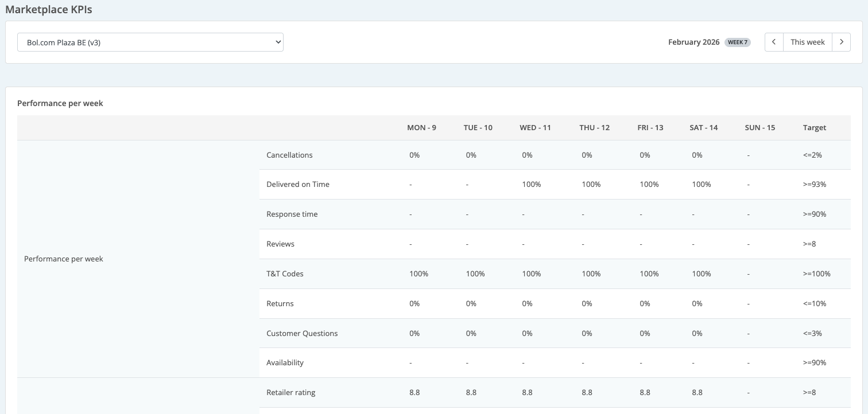The width and height of the screenshot is (868, 414).
Task: Click Friday's Retailer rating 8.8 value
Action: [x=645, y=393]
